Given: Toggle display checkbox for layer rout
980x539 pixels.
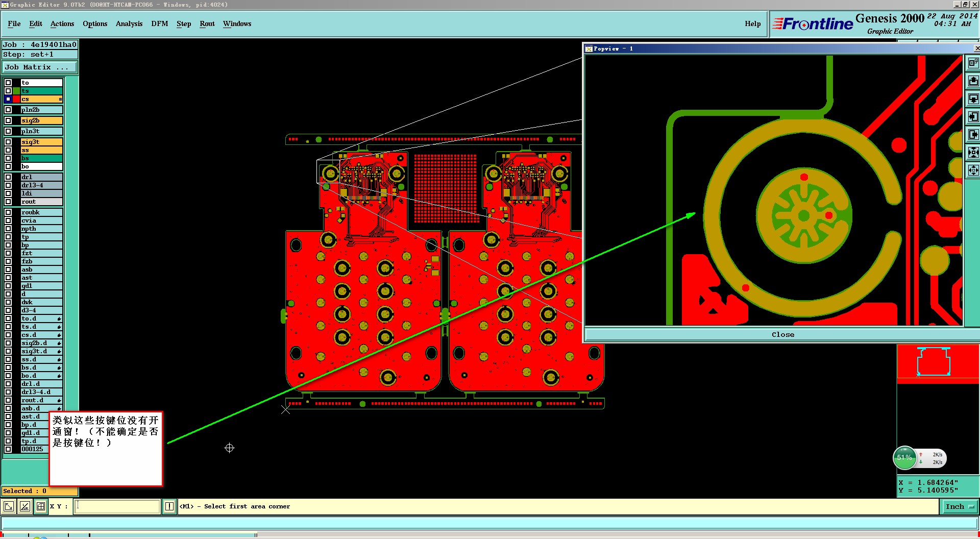Looking at the screenshot, I should pos(8,202).
